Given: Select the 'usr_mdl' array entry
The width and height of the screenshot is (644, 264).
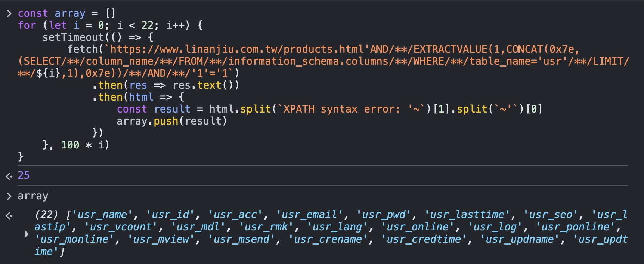Looking at the screenshot, I should tap(198, 227).
